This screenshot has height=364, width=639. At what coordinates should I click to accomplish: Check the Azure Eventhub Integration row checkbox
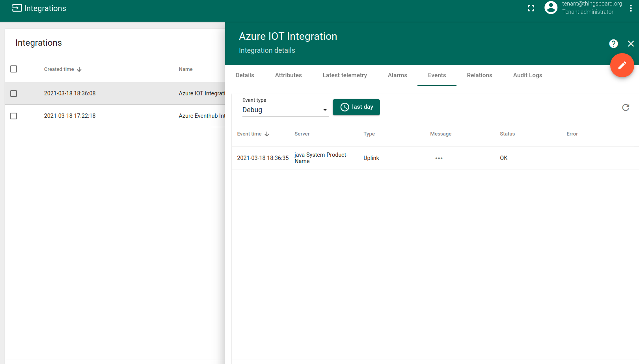pos(14,116)
